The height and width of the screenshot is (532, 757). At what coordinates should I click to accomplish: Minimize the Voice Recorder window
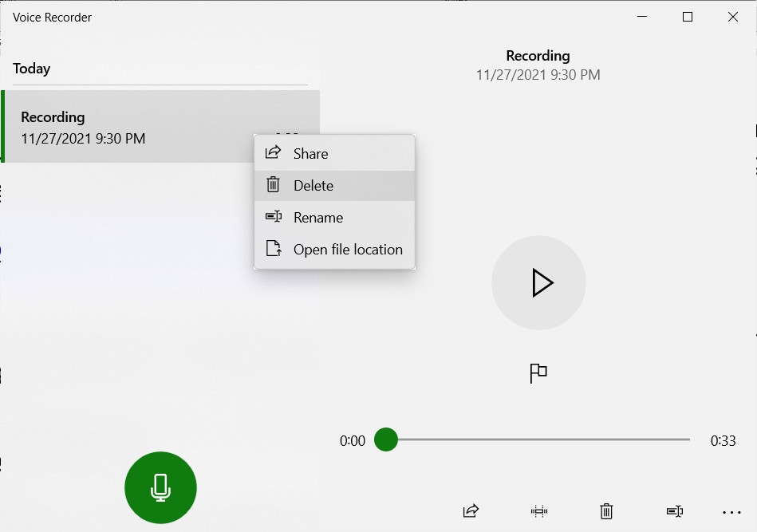642,17
